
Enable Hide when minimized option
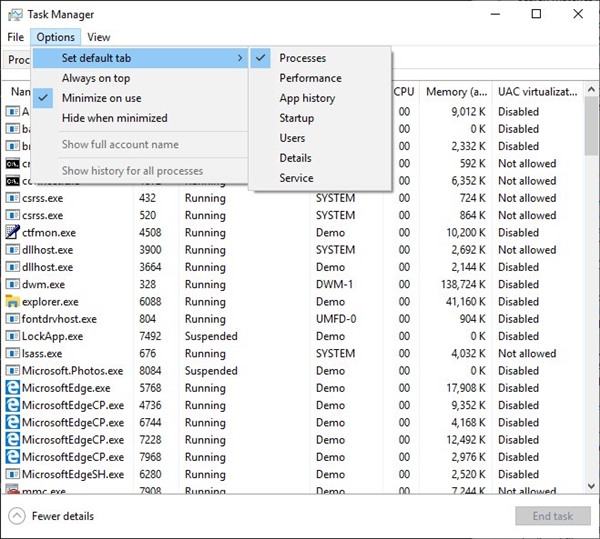point(114,118)
